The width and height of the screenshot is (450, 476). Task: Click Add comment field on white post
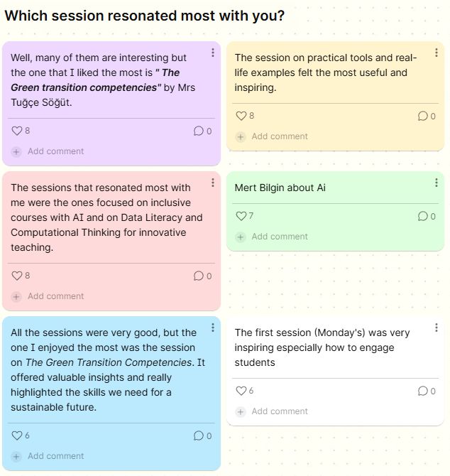point(279,411)
